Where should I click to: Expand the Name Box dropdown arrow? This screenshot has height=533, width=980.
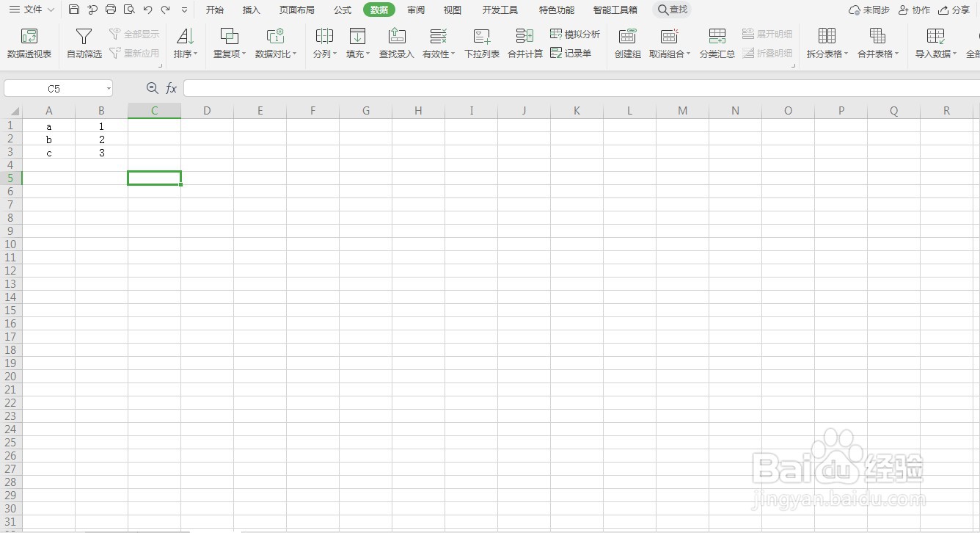(109, 89)
